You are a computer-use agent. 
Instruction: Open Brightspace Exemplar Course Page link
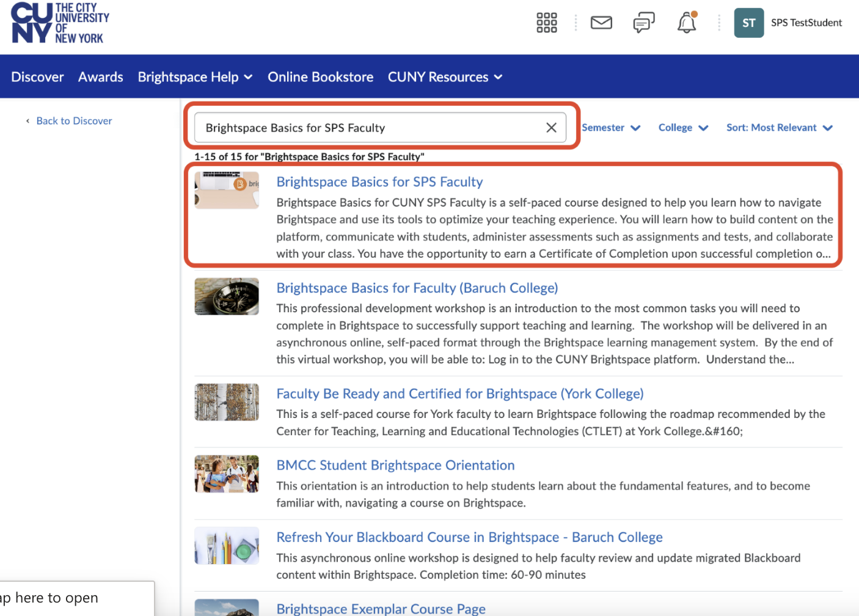pos(381,609)
